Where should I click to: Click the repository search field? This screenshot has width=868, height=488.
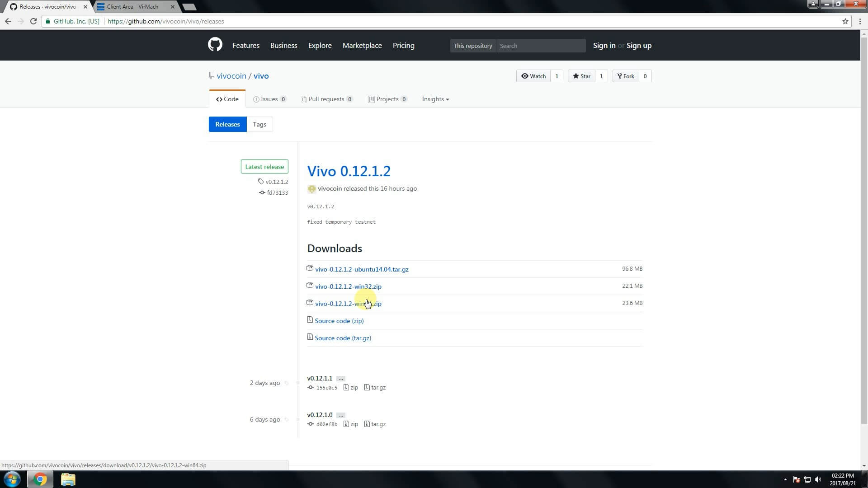point(540,46)
